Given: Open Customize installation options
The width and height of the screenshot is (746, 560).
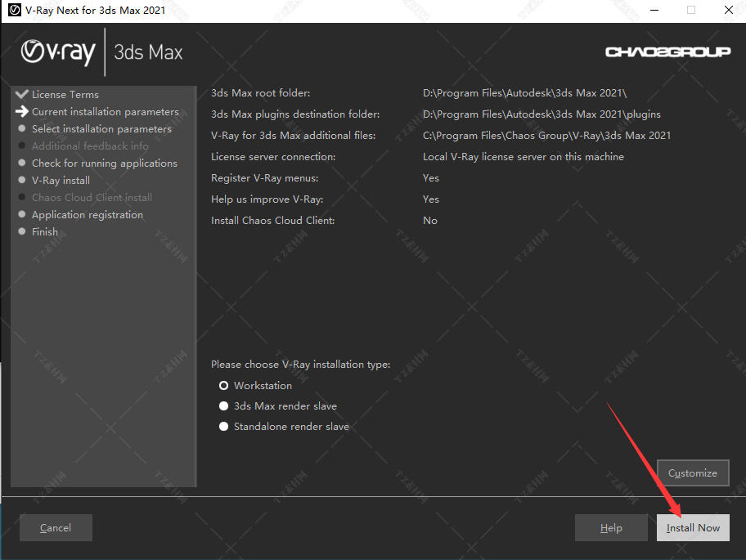Looking at the screenshot, I should (x=693, y=473).
